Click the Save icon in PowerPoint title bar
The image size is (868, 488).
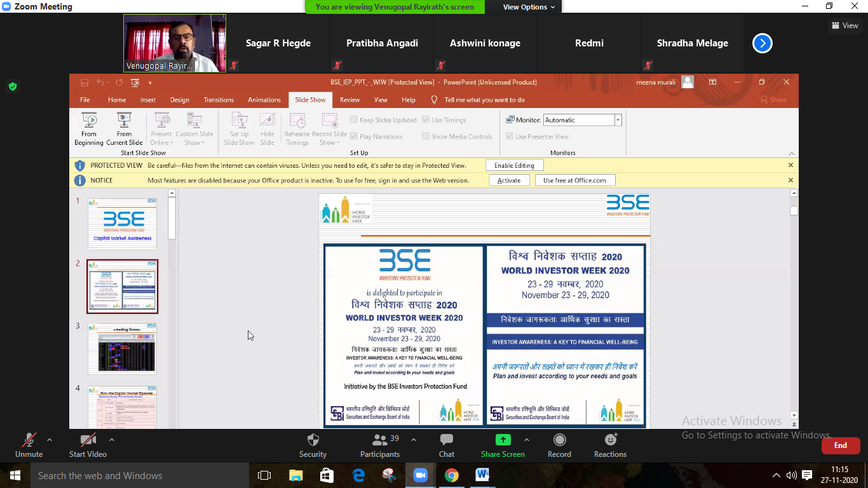coord(85,83)
